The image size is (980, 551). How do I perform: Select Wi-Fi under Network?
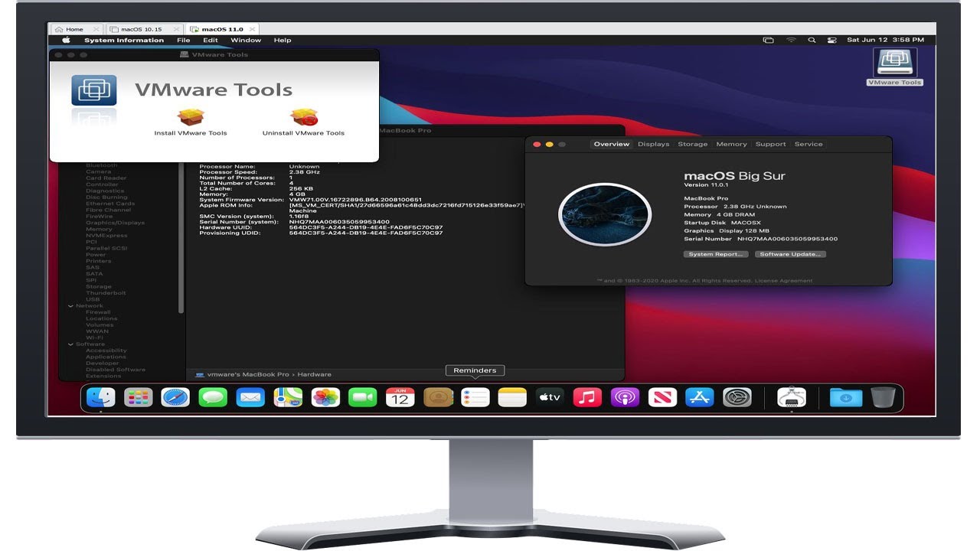pos(94,337)
